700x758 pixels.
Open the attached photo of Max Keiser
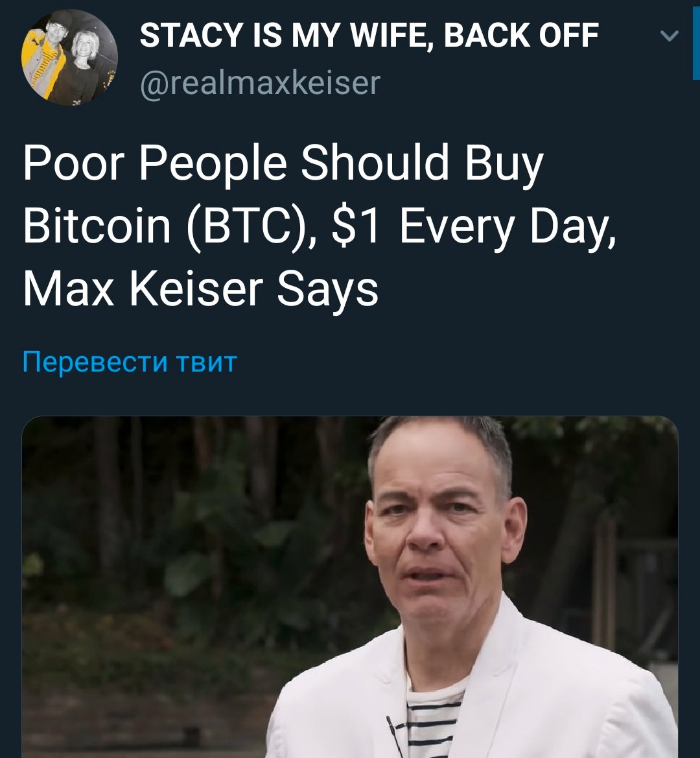[350, 587]
